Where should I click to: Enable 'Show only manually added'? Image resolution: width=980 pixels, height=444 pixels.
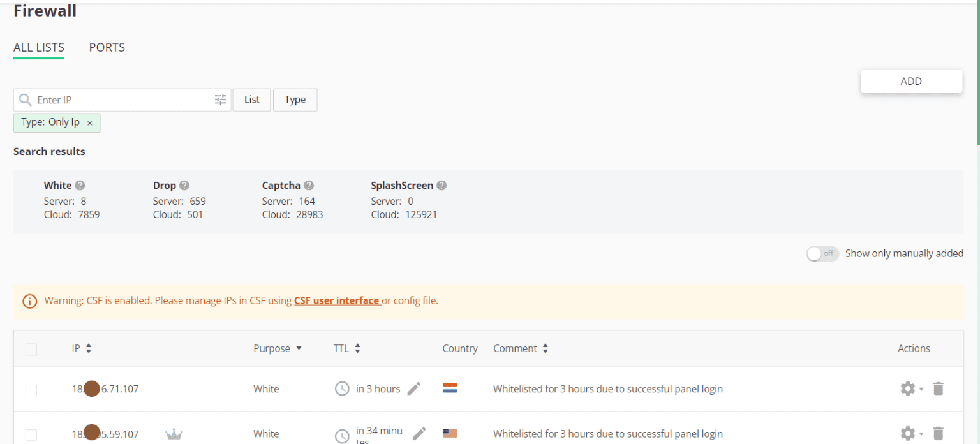[x=822, y=253]
